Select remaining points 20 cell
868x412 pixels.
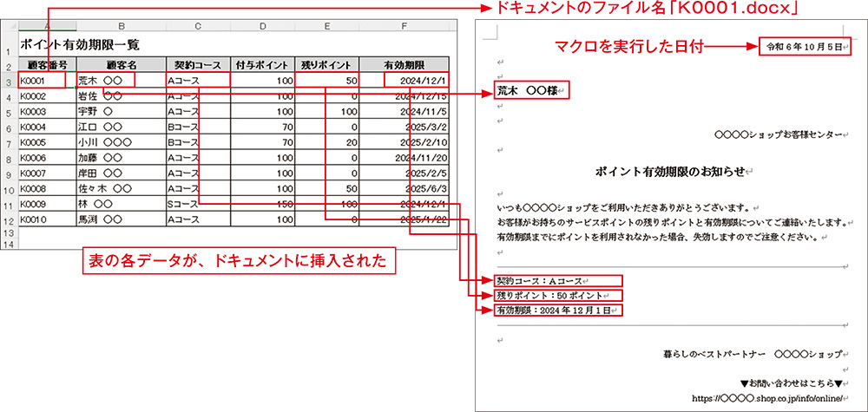point(327,142)
